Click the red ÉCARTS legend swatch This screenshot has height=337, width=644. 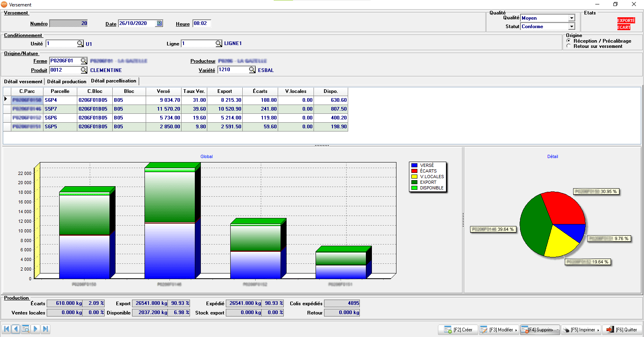coord(414,171)
